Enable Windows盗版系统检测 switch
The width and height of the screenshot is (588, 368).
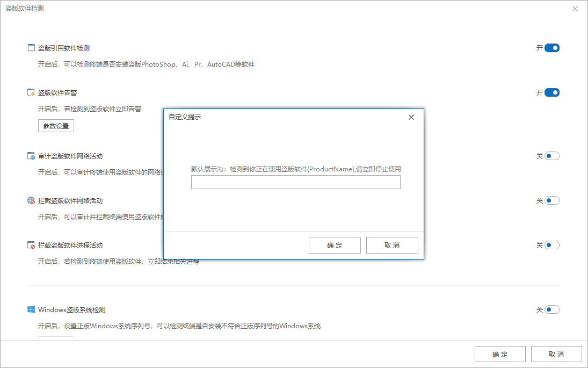pos(551,309)
